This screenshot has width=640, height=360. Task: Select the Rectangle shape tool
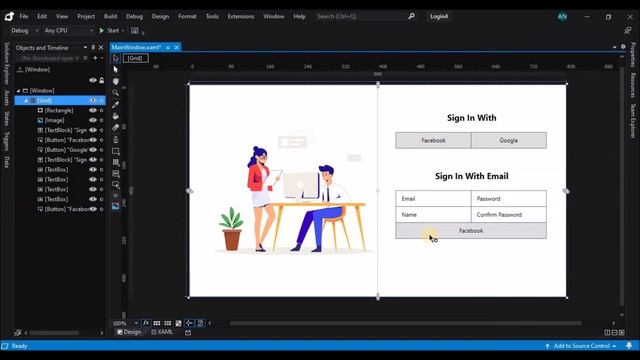coord(116,151)
